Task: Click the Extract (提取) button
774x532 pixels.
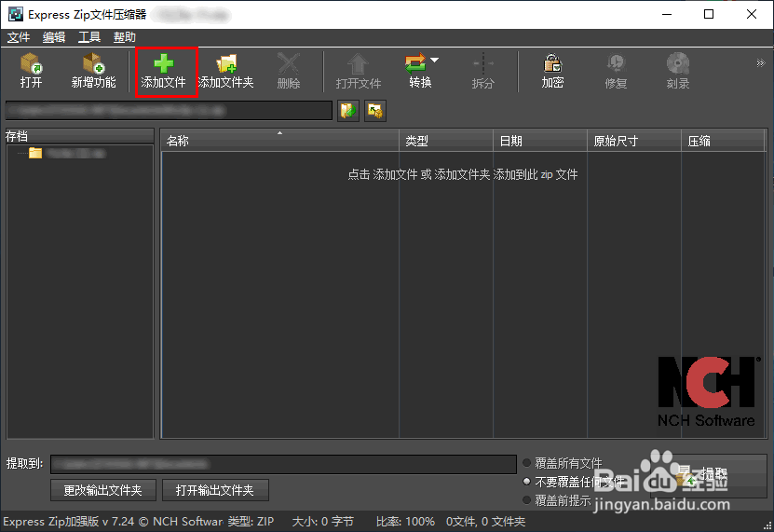Action: [709, 476]
